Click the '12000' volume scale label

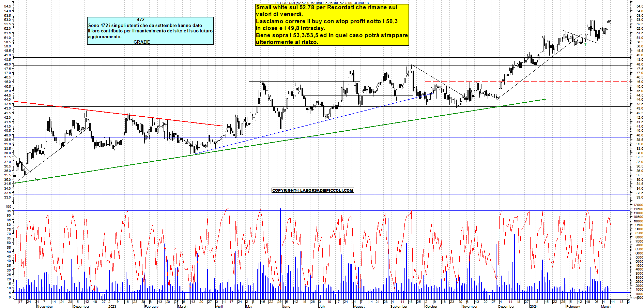[638, 205]
